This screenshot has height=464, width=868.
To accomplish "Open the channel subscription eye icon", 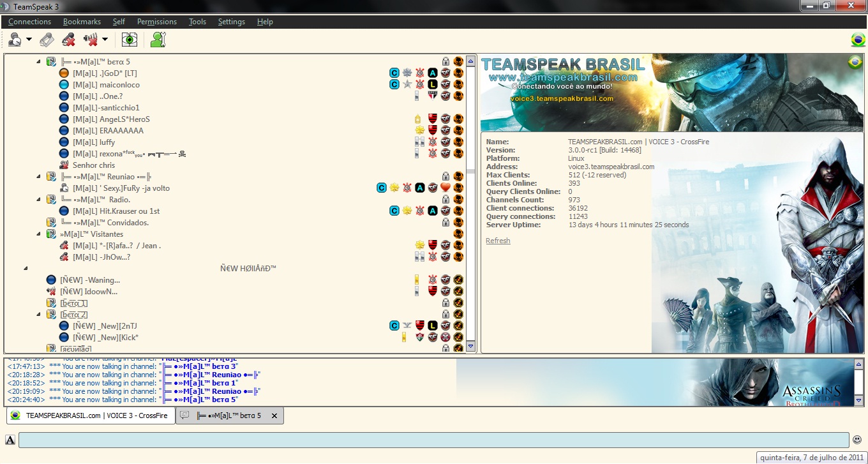I will (130, 40).
